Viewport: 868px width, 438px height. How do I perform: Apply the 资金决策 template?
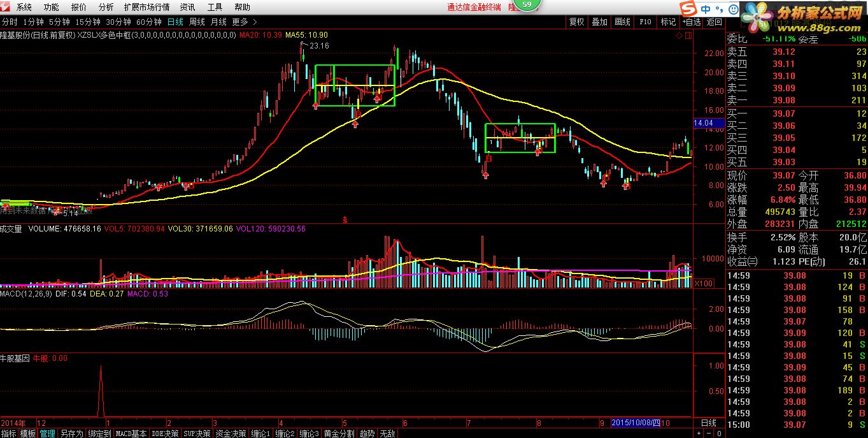point(231,434)
